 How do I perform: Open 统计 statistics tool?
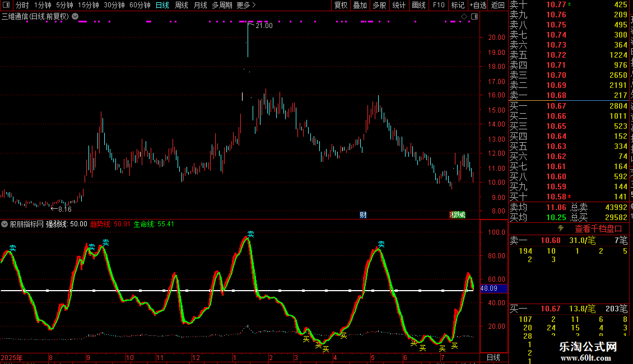click(399, 5)
